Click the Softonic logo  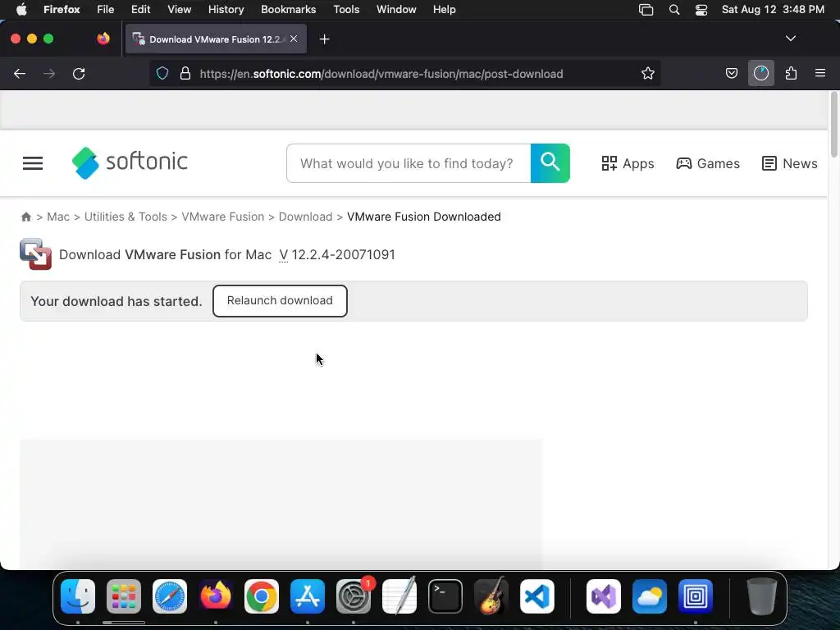(x=130, y=162)
